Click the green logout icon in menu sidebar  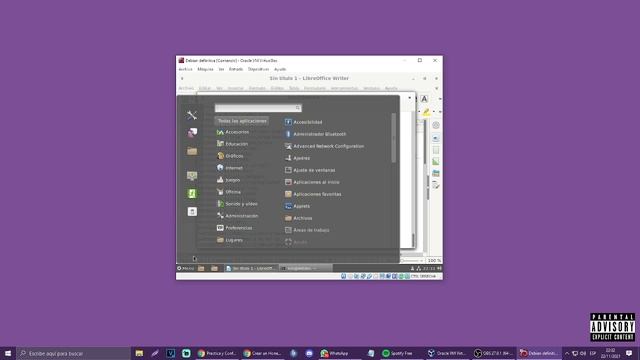[192, 193]
